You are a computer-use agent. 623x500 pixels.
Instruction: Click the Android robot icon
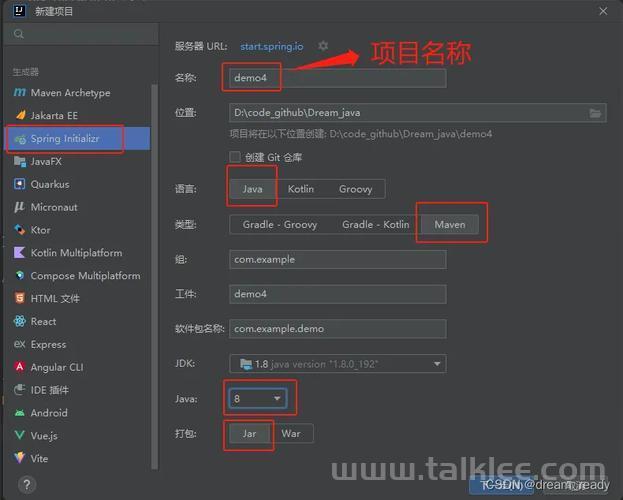pyautogui.click(x=19, y=413)
